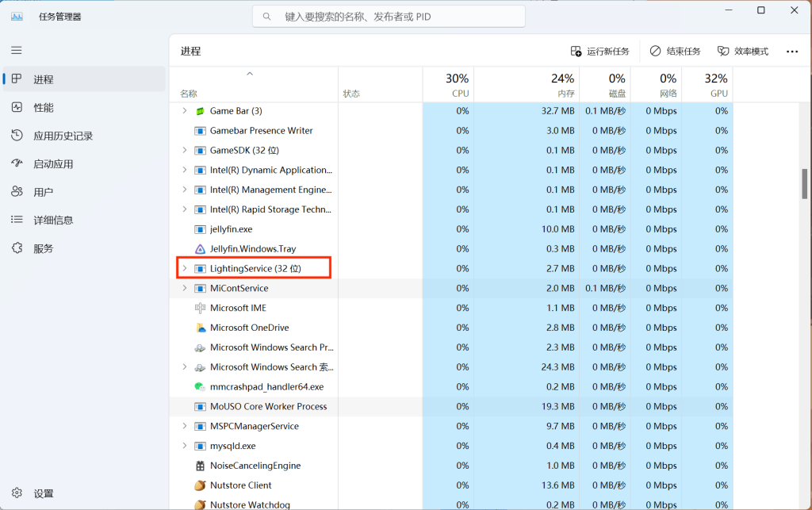Click the NoiseCancelingEngine icon

[200, 466]
